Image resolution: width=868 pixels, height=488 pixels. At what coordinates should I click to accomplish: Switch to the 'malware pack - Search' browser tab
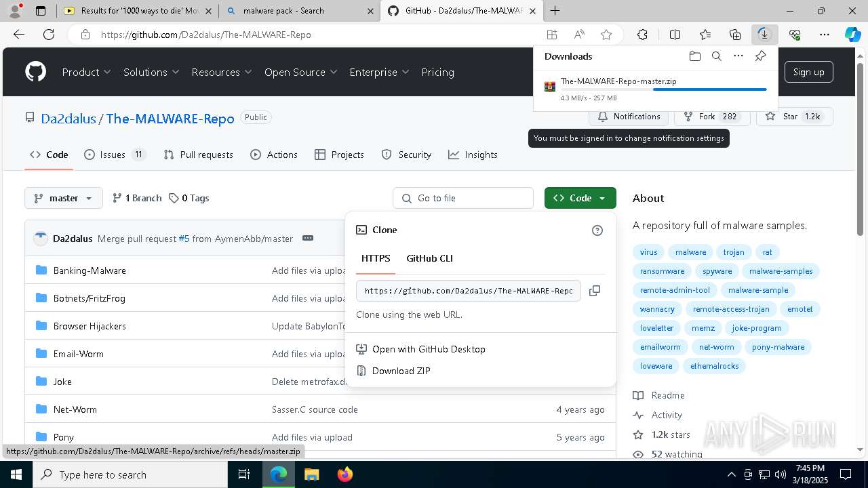click(300, 11)
